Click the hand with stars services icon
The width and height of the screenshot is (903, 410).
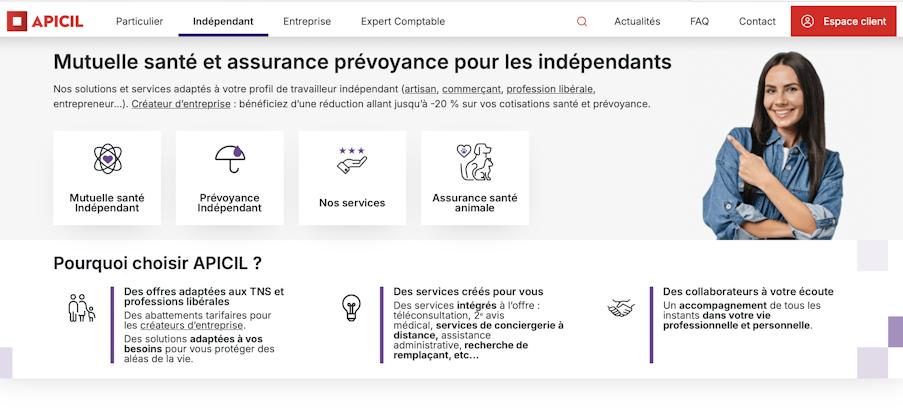[x=352, y=160]
